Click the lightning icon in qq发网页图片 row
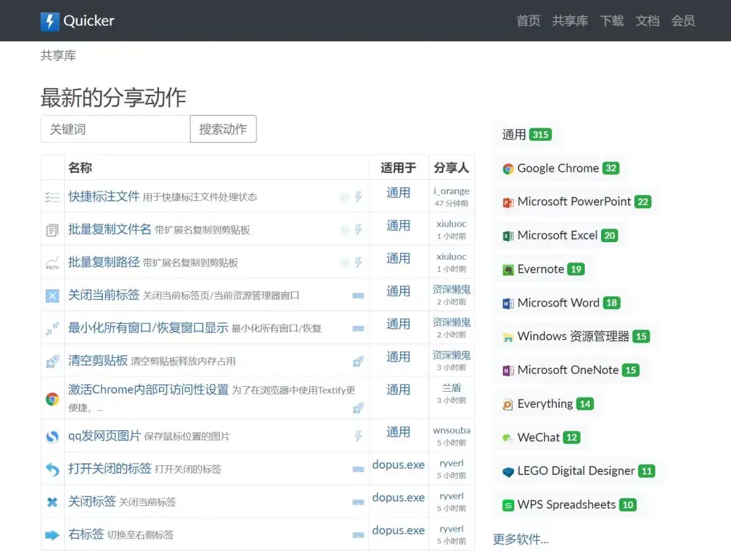 pyautogui.click(x=358, y=436)
